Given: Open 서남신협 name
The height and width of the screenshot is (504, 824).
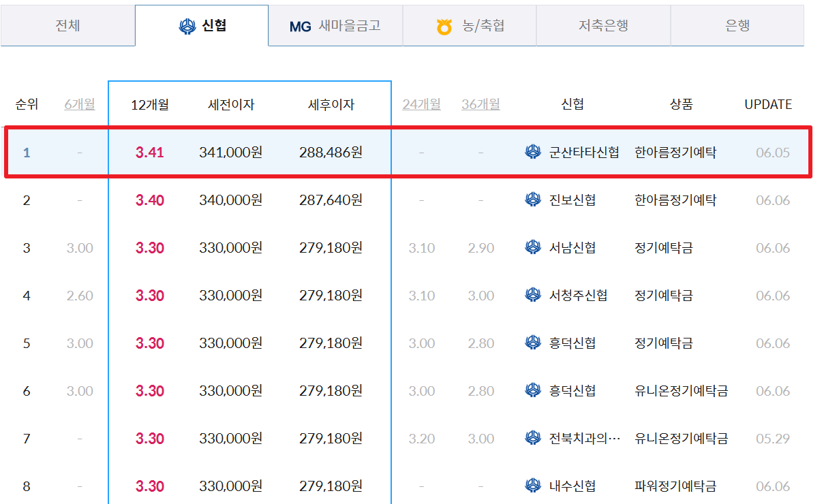Looking at the screenshot, I should (x=573, y=247).
